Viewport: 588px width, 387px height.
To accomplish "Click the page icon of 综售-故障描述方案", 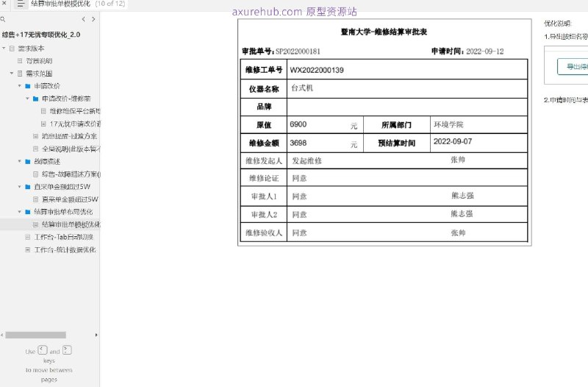I will [x=35, y=174].
